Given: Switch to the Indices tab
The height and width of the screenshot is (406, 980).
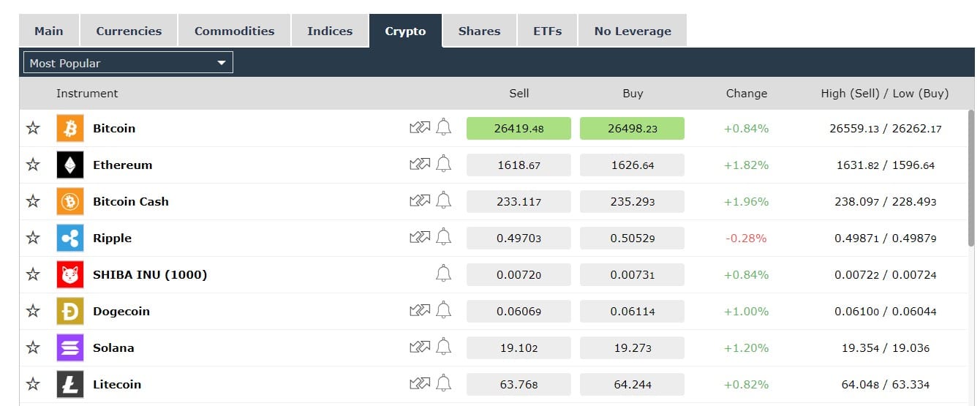Looking at the screenshot, I should tap(330, 31).
